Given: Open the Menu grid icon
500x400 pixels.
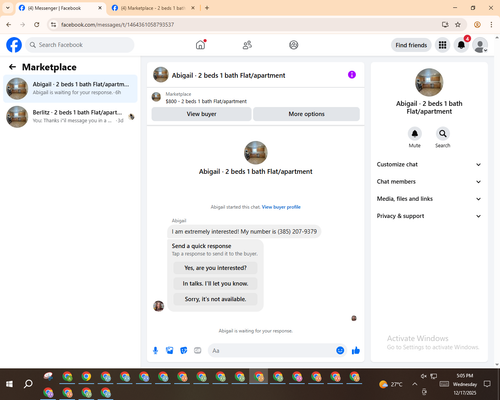Looking at the screenshot, I should tap(442, 45).
